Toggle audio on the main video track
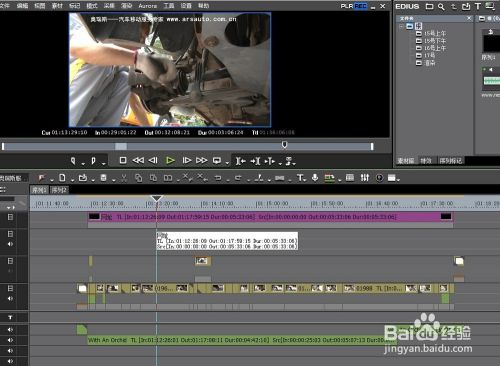Image resolution: width=500 pixels, height=366 pixels. (x=10, y=299)
